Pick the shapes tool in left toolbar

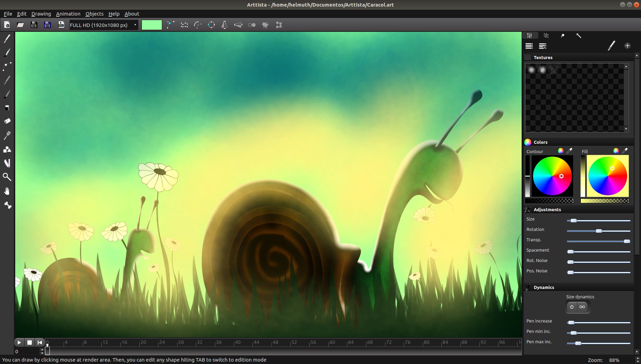(7, 149)
